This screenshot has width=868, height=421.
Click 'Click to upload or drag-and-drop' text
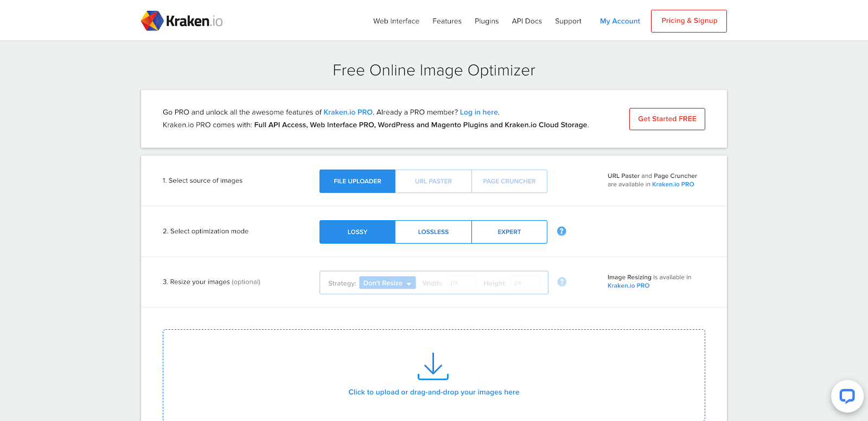pyautogui.click(x=434, y=392)
